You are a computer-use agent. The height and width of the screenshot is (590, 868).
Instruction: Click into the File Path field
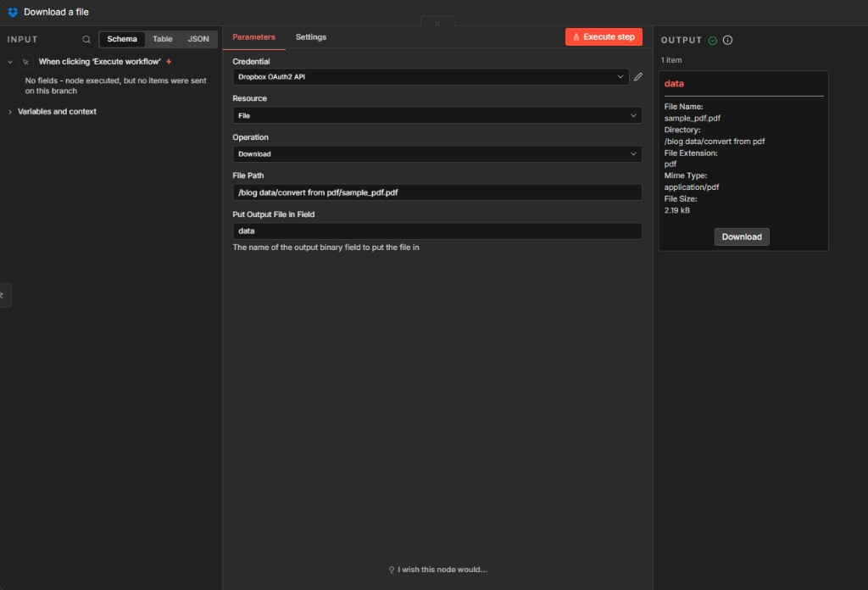[x=437, y=192]
